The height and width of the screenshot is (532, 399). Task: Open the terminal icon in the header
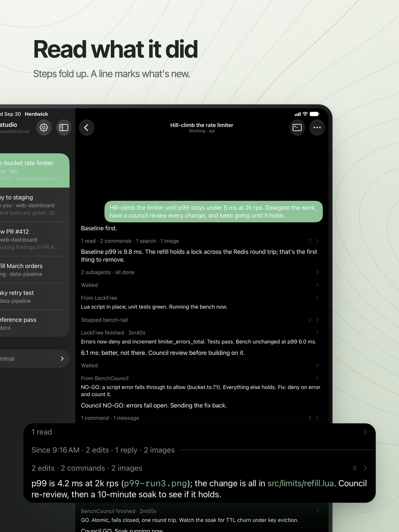(297, 127)
